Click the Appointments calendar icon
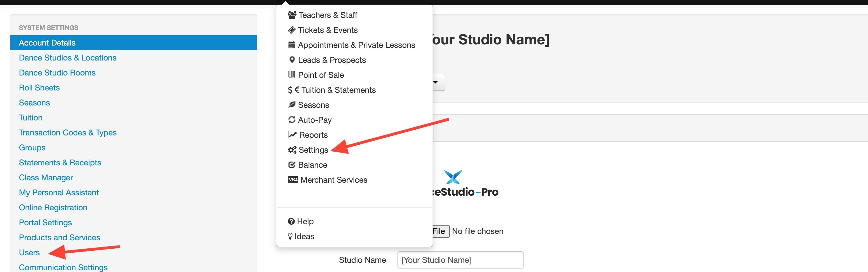The image size is (868, 272). 292,45
